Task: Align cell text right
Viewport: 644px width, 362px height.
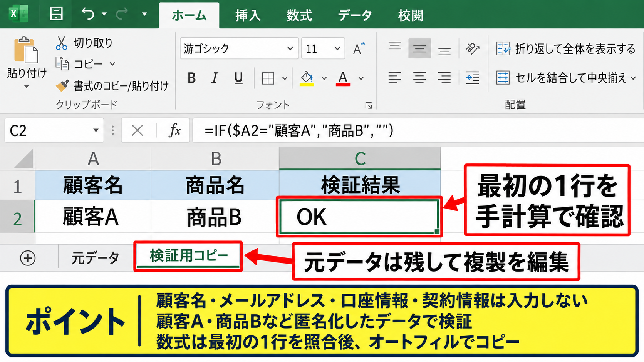Action: 444,78
